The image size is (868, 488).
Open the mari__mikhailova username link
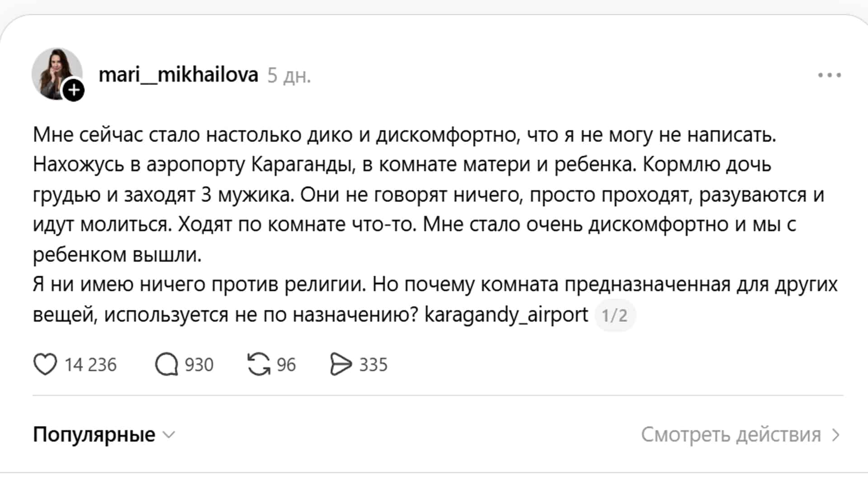click(178, 75)
